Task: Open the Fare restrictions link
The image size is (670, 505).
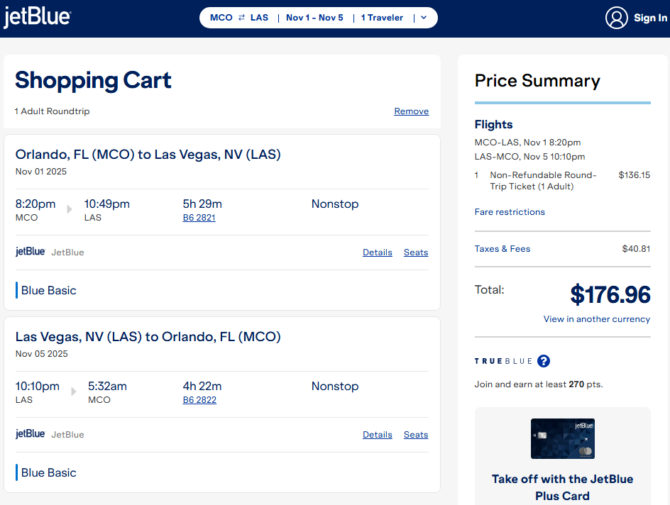Action: (510, 212)
